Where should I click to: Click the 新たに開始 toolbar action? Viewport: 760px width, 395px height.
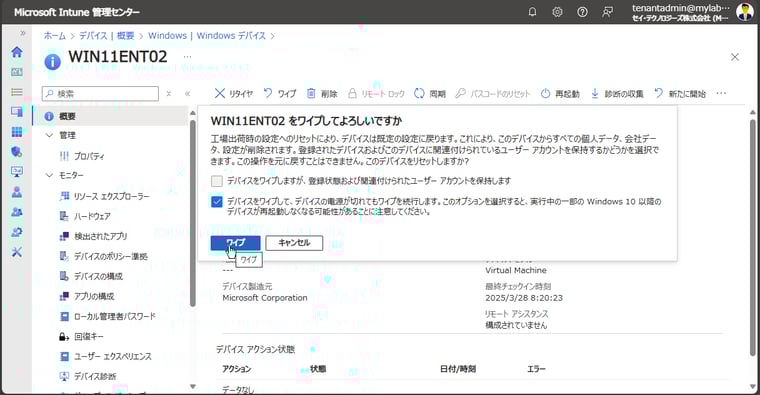[x=680, y=94]
